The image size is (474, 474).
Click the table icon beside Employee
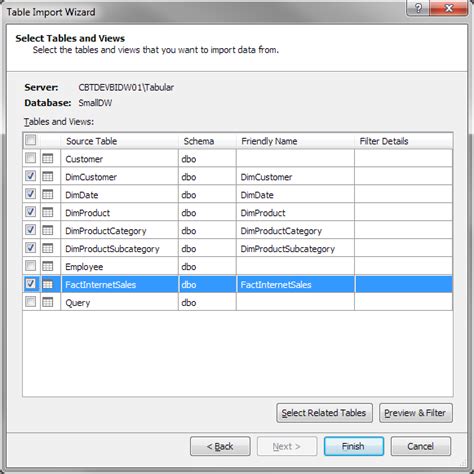click(x=48, y=266)
